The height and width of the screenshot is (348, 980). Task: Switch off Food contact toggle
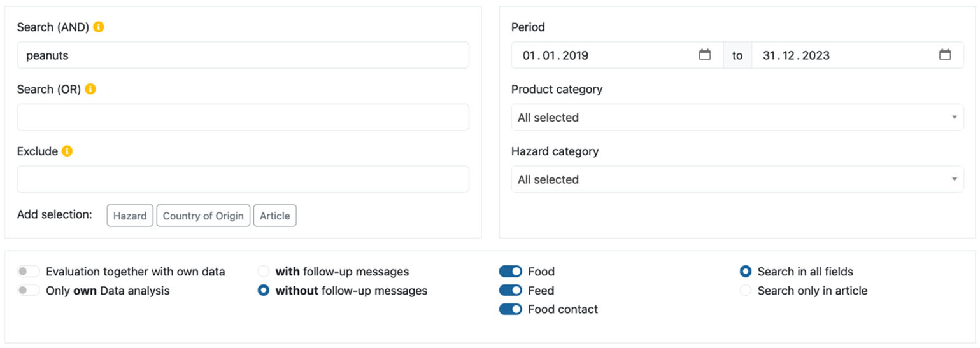(510, 309)
